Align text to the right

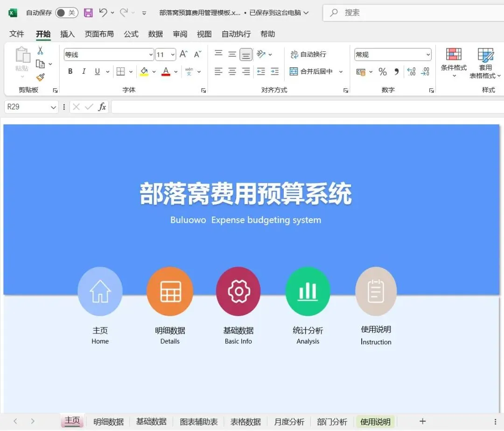pyautogui.click(x=246, y=71)
